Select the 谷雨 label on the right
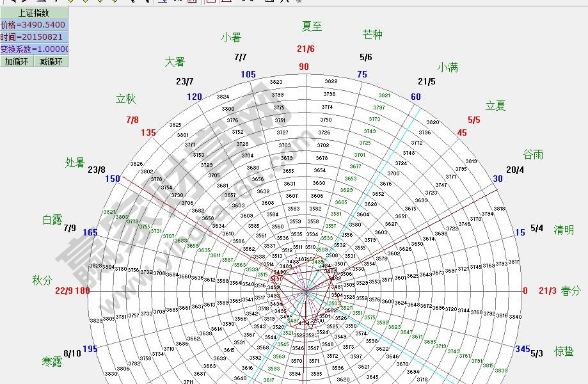The image size is (588, 384). (534, 154)
